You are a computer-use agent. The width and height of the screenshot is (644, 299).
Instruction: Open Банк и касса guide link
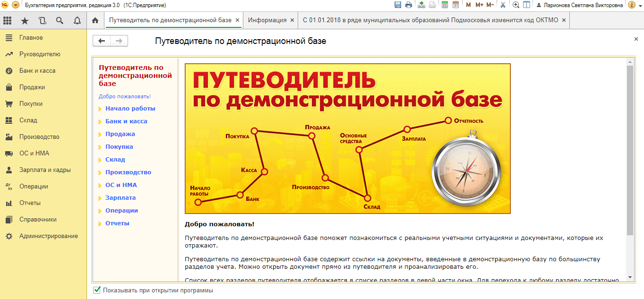tap(126, 121)
